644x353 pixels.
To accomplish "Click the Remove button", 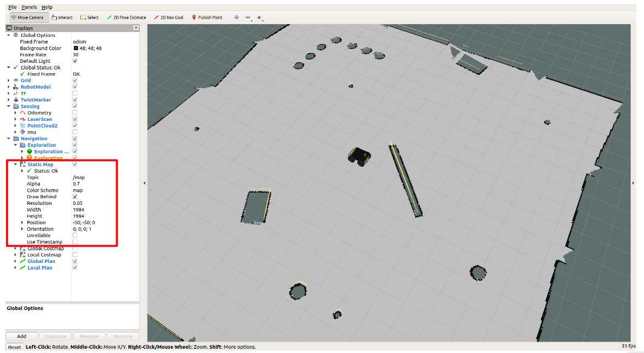I will pyautogui.click(x=89, y=336).
